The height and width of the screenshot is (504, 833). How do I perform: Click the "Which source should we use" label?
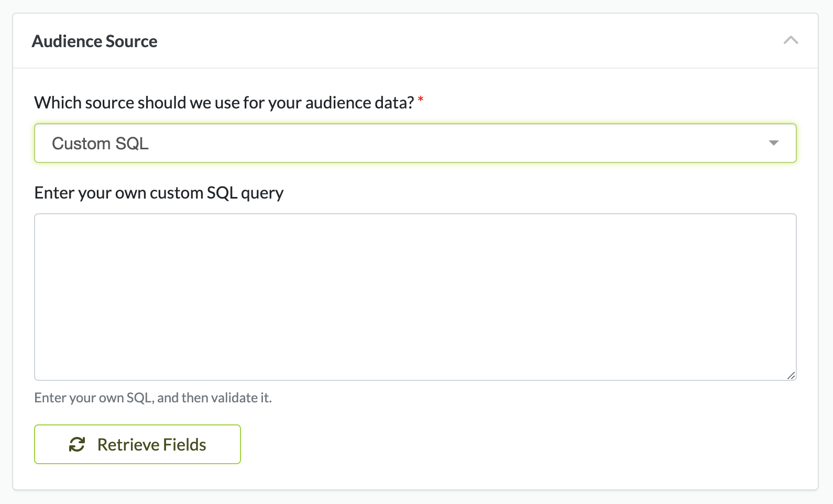(x=157, y=103)
